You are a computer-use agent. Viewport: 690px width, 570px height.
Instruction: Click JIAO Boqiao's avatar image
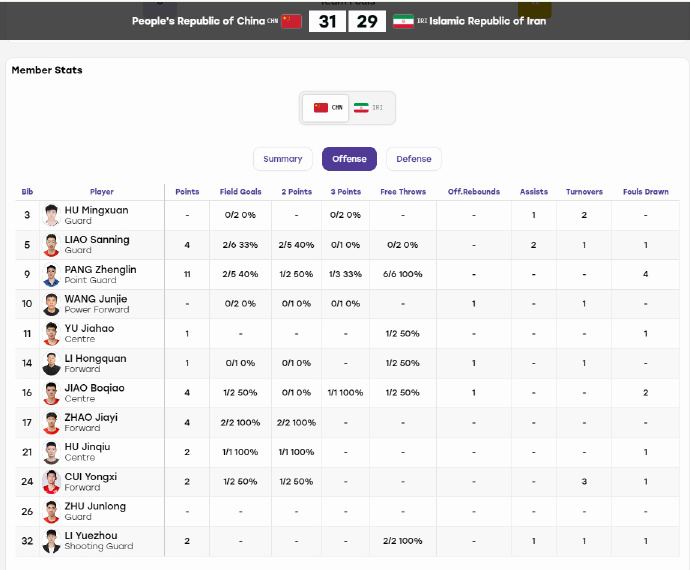pyautogui.click(x=51, y=393)
